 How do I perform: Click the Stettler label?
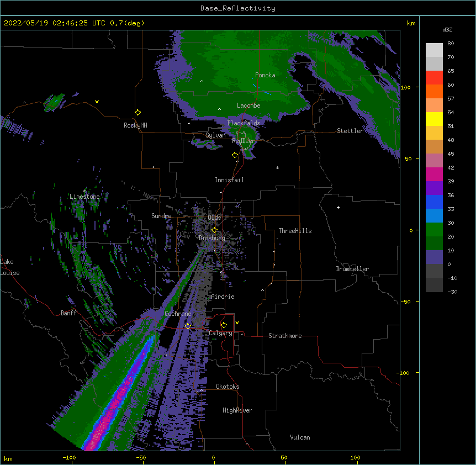click(x=350, y=131)
